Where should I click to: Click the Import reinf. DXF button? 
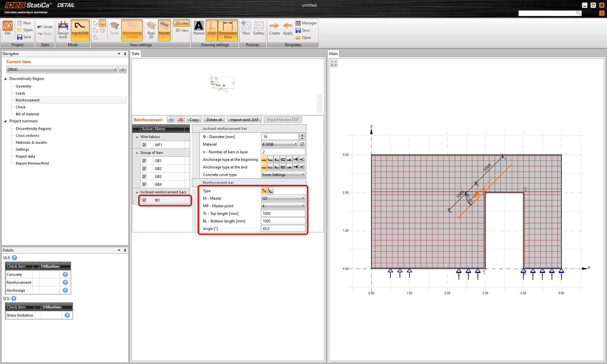click(244, 119)
